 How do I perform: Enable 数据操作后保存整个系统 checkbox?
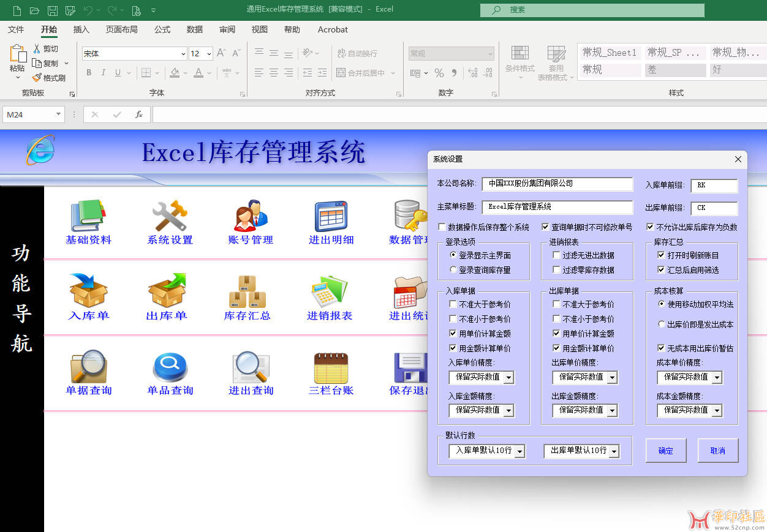click(x=442, y=227)
